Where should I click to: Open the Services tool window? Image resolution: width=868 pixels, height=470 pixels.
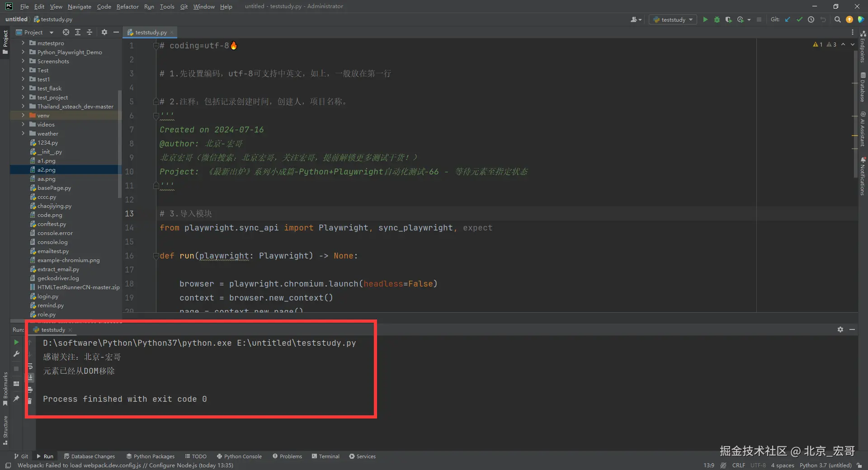(362, 456)
